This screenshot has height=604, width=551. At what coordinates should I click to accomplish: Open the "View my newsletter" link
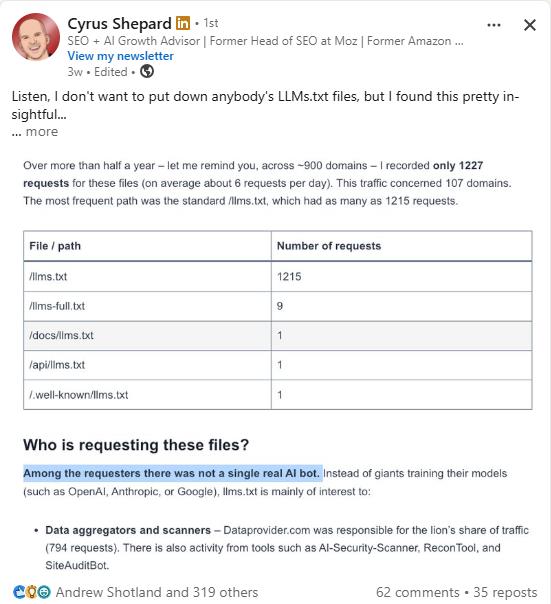[121, 56]
